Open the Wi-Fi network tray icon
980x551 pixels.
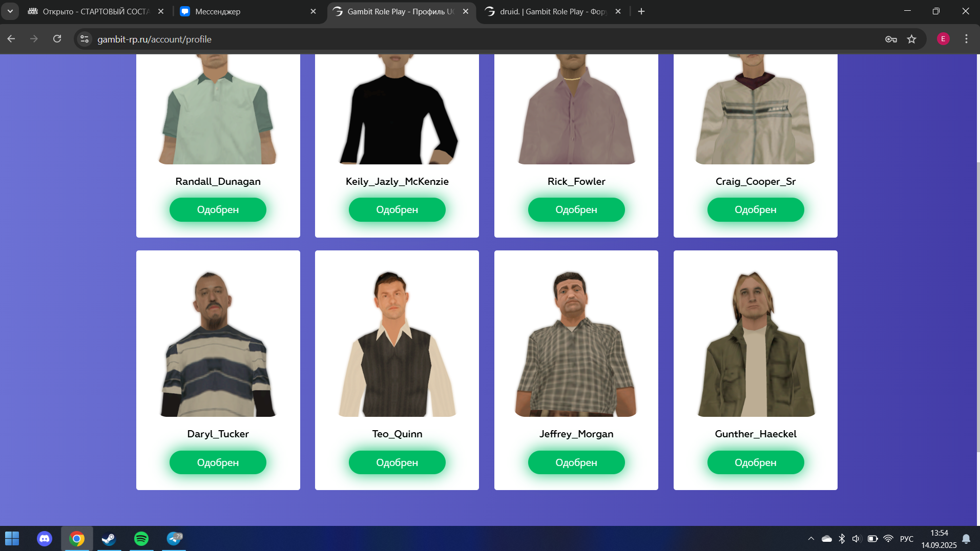point(888,539)
